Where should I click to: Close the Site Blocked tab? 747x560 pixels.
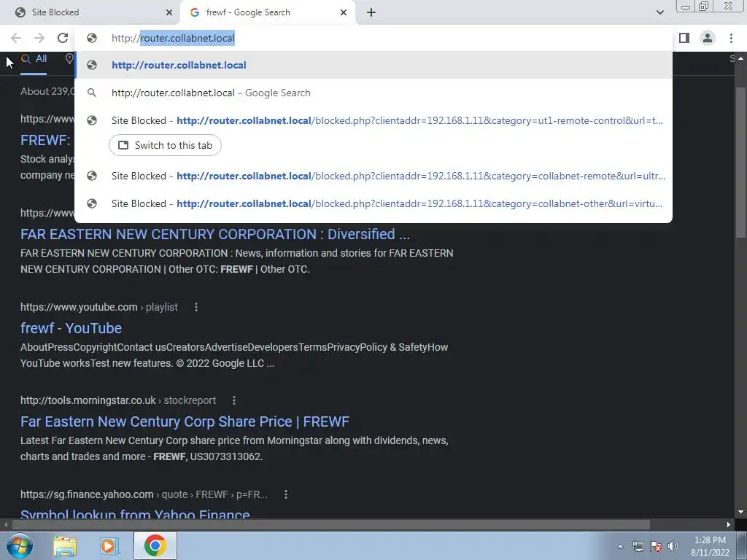coord(169,12)
